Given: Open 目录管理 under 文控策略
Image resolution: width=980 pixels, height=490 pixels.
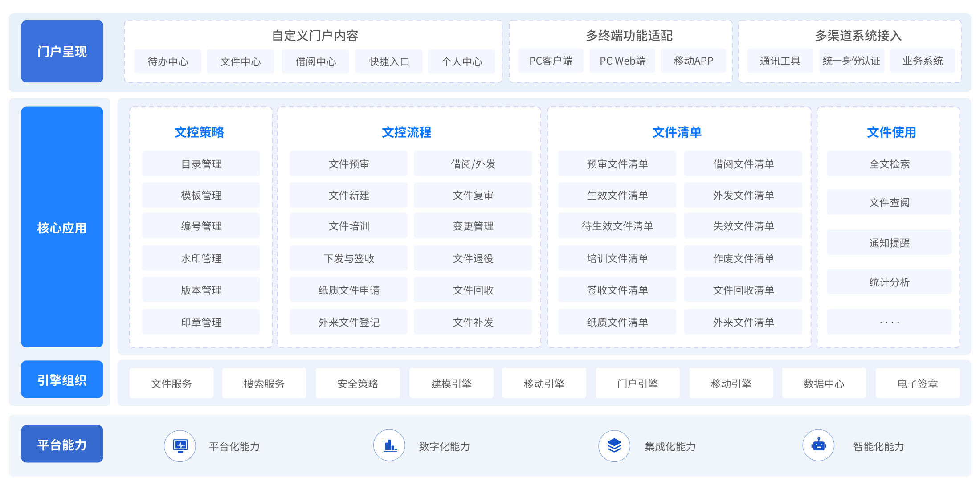Looking at the screenshot, I should click(x=201, y=164).
